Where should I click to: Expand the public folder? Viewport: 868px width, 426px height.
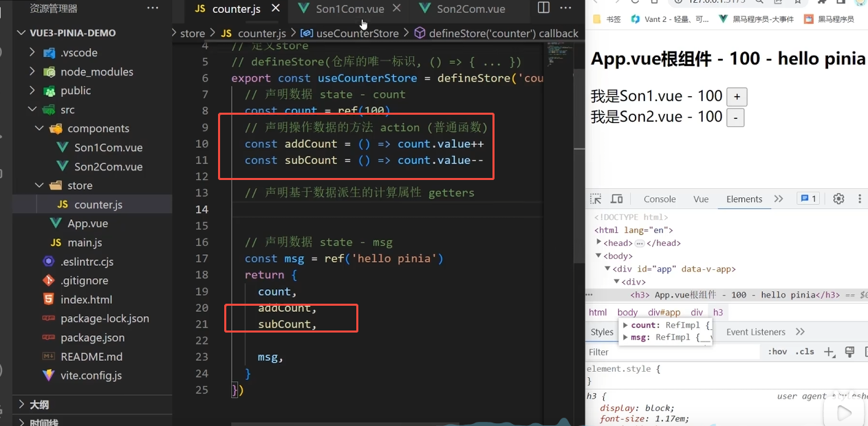(x=32, y=91)
